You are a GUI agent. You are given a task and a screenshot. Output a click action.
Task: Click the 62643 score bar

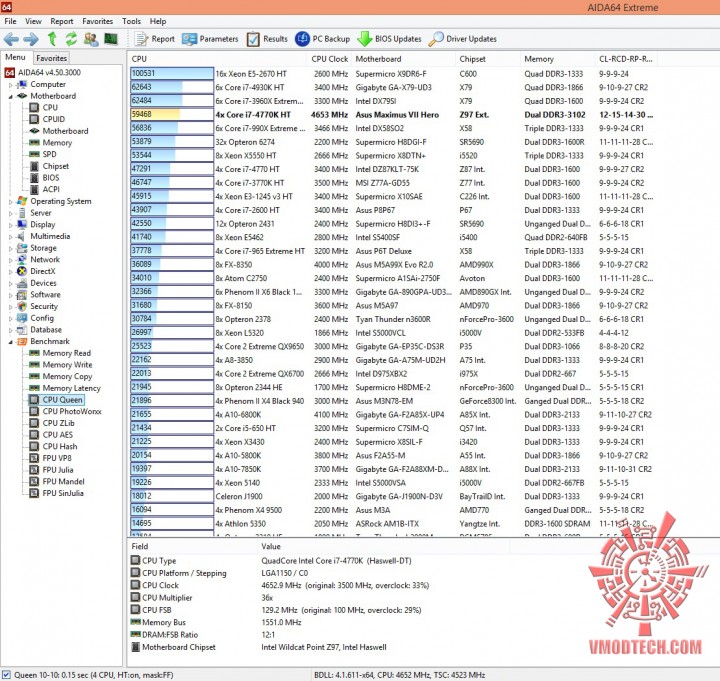pos(172,87)
